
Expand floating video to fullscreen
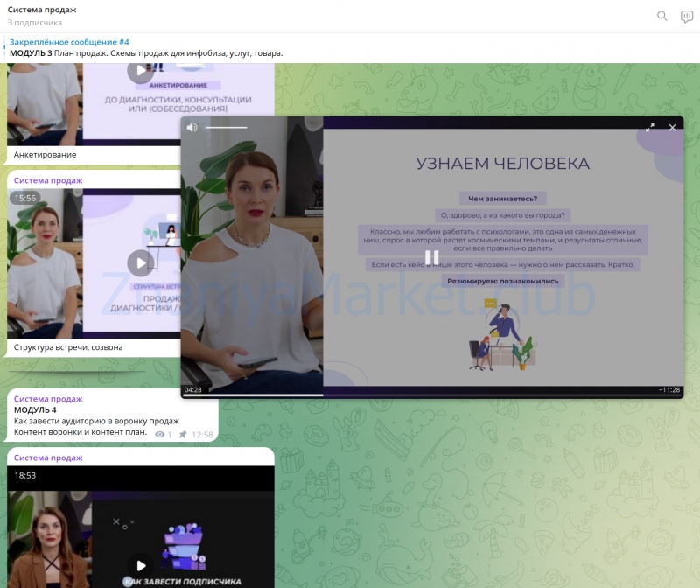pyautogui.click(x=650, y=127)
